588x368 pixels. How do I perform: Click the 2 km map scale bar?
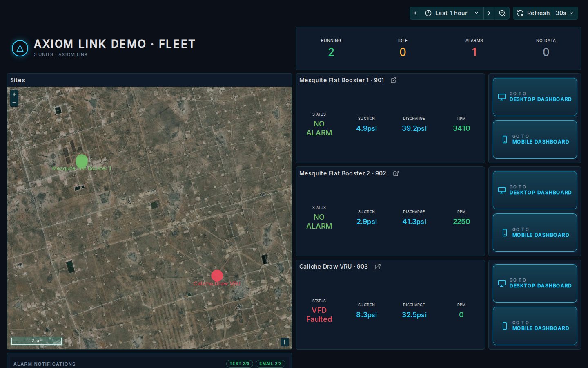click(x=36, y=341)
